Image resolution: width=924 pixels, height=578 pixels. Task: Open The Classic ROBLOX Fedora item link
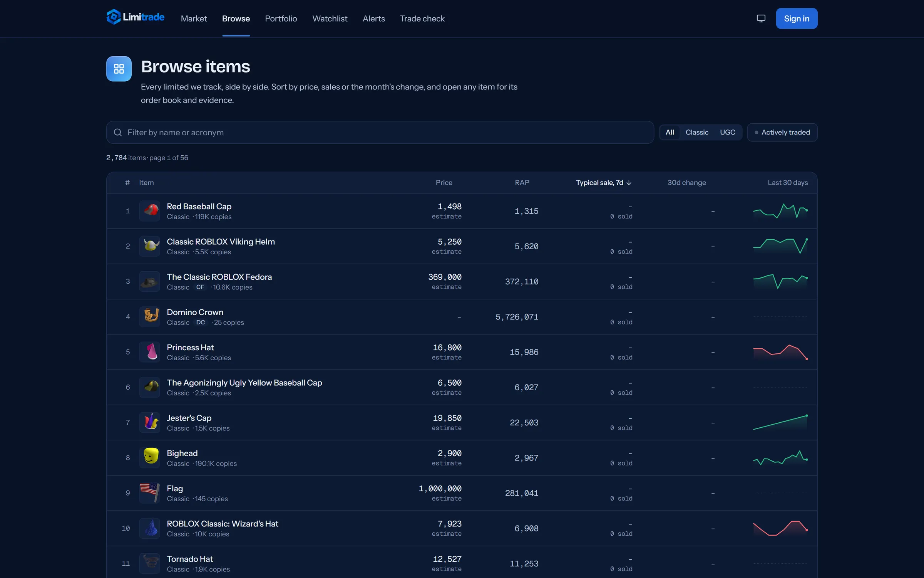click(x=219, y=277)
